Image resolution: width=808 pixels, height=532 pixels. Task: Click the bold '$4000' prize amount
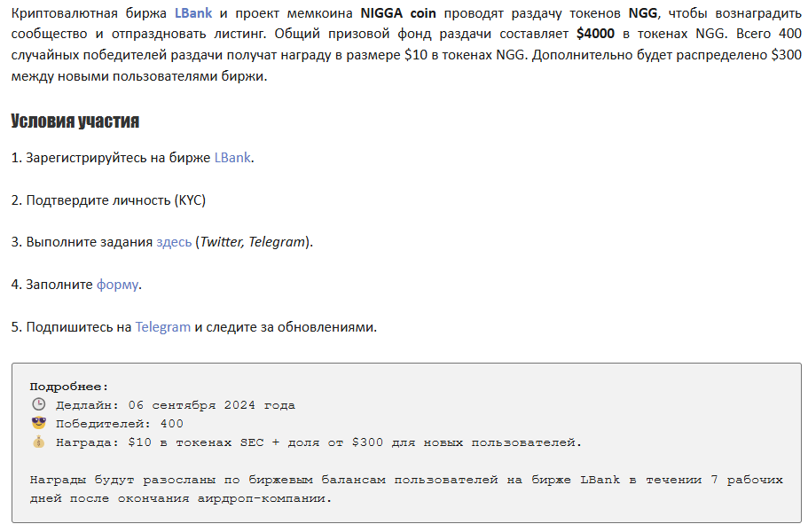595,34
